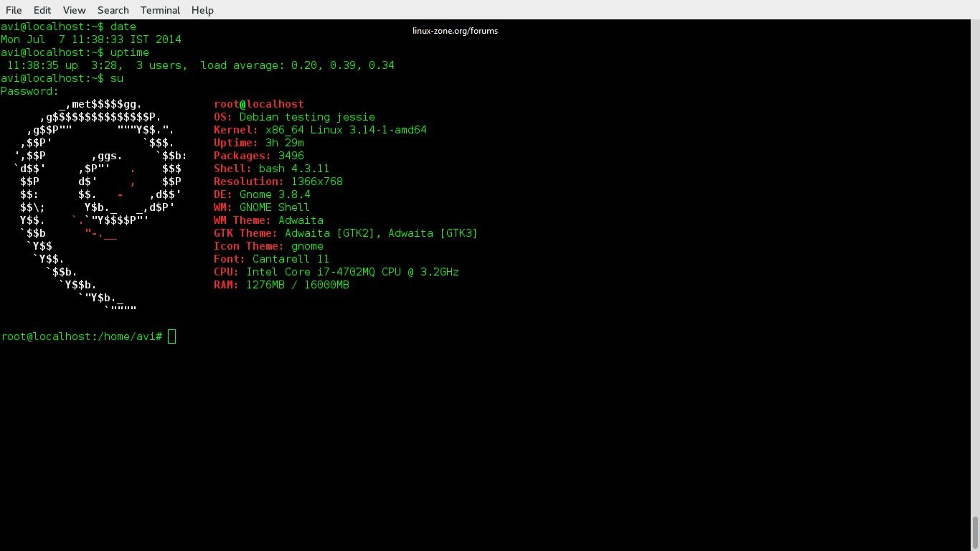Click the Password: prompt line

[30, 91]
